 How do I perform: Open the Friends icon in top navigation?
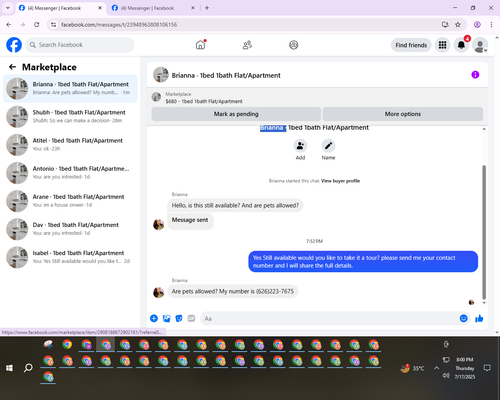[x=247, y=45]
